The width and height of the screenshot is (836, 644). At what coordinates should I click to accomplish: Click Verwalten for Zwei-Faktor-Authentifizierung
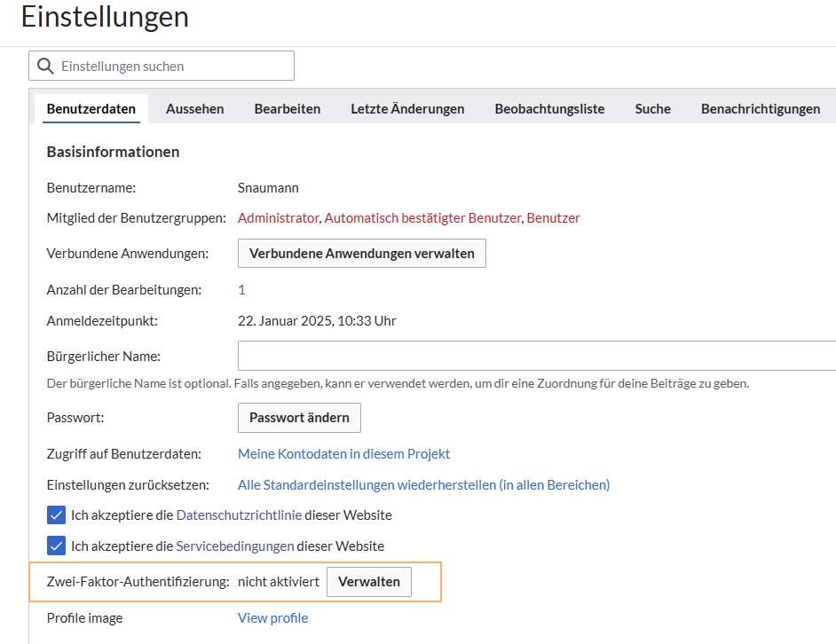(x=369, y=582)
